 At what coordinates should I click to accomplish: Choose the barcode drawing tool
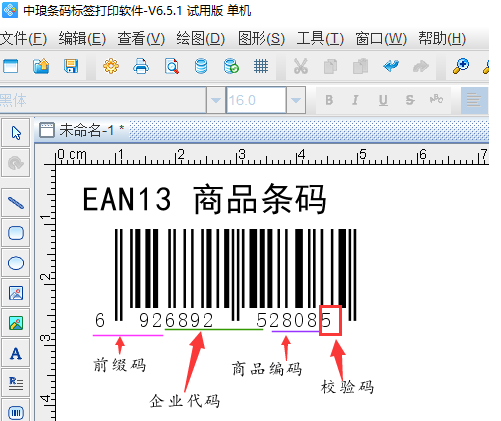click(16, 413)
